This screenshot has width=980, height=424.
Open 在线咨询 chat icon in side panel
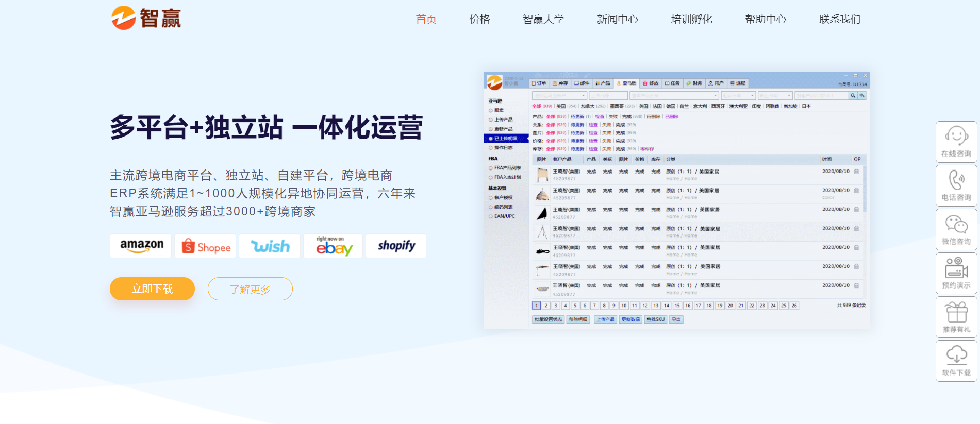point(956,142)
